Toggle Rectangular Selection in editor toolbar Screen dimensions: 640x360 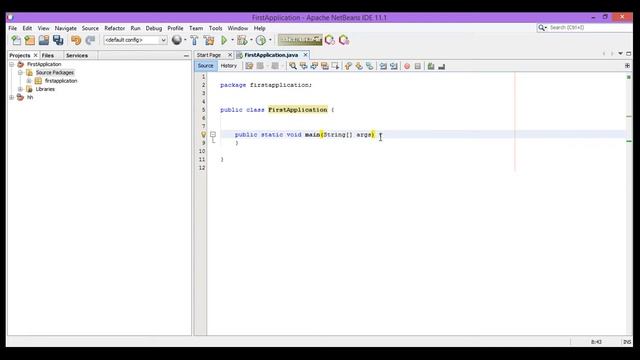coord(335,66)
